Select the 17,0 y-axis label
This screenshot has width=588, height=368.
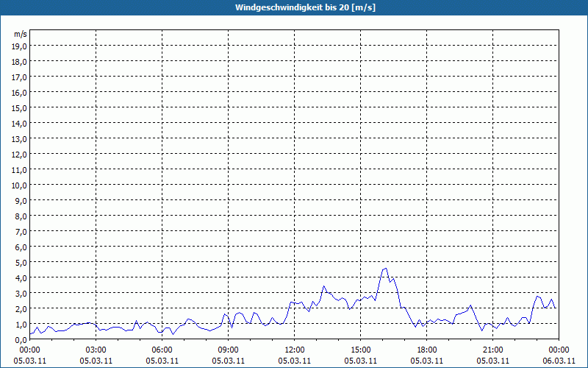click(20, 77)
